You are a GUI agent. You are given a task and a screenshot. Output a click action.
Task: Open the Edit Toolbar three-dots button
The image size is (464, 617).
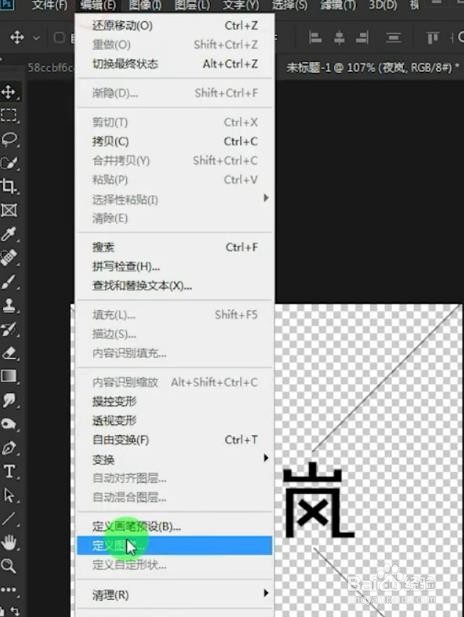pos(9,589)
